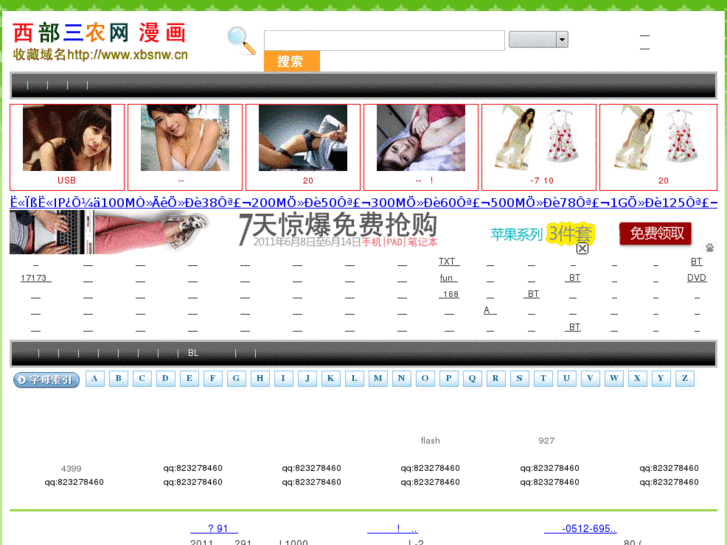The height and width of the screenshot is (545, 727).
Task: Select letter P in alphabet index
Action: coord(449,378)
